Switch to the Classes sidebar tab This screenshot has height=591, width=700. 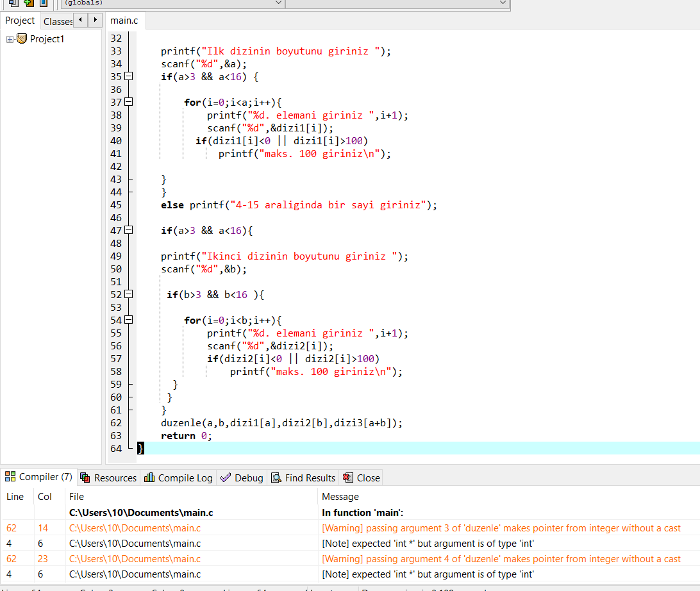point(58,21)
